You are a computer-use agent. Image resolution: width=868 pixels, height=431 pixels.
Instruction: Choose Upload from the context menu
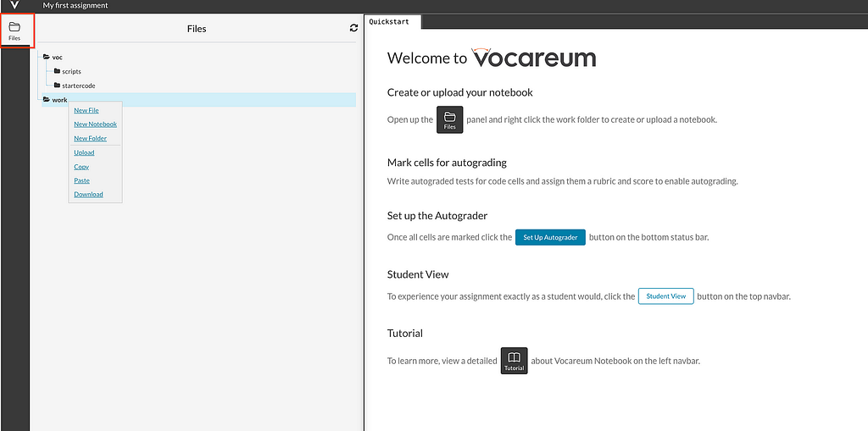pos(84,152)
